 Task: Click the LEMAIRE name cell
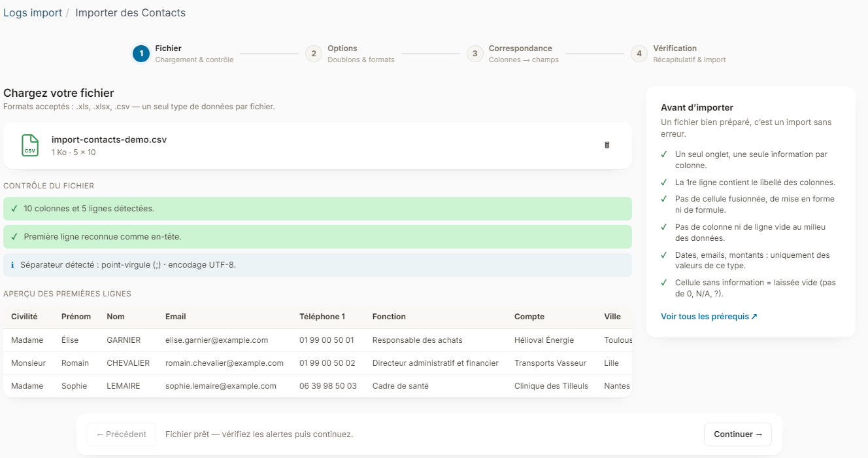[x=124, y=386]
